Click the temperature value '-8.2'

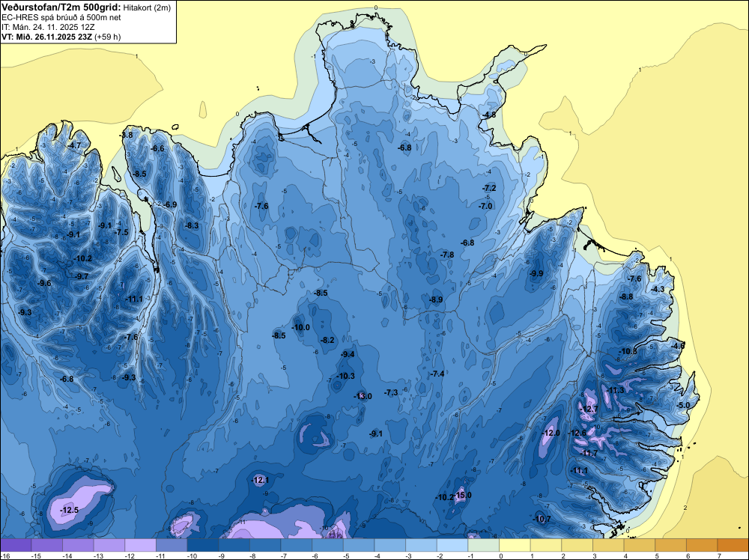[x=328, y=340]
